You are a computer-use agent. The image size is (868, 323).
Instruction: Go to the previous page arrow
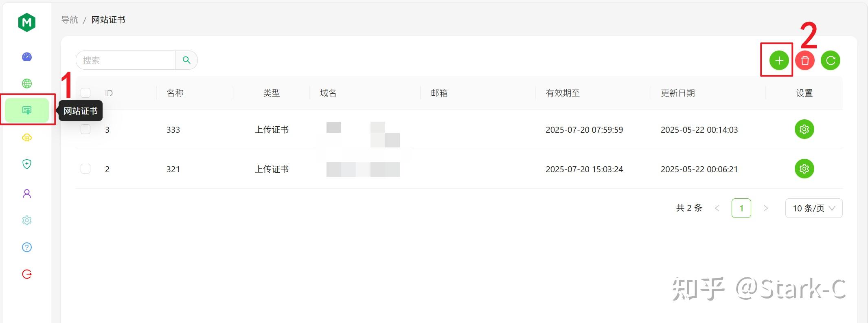pos(717,208)
